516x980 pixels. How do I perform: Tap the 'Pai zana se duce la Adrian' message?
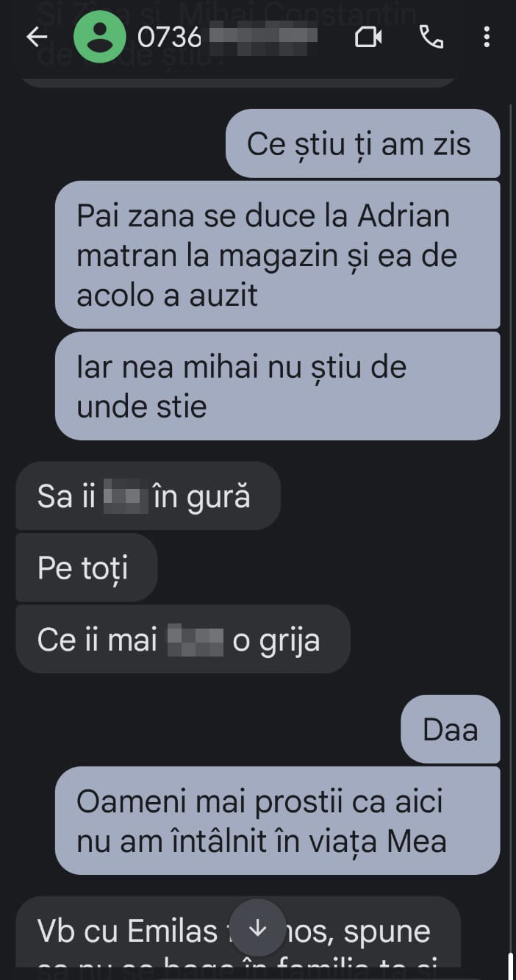[x=278, y=255]
